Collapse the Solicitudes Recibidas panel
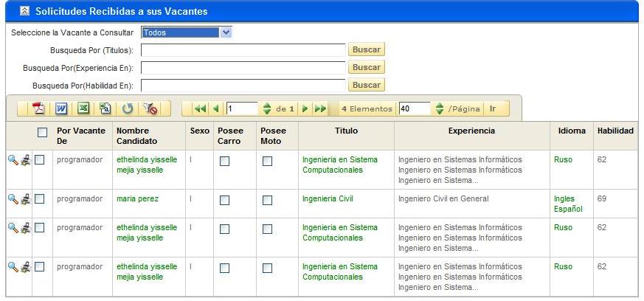The width and height of the screenshot is (644, 301). [24, 11]
